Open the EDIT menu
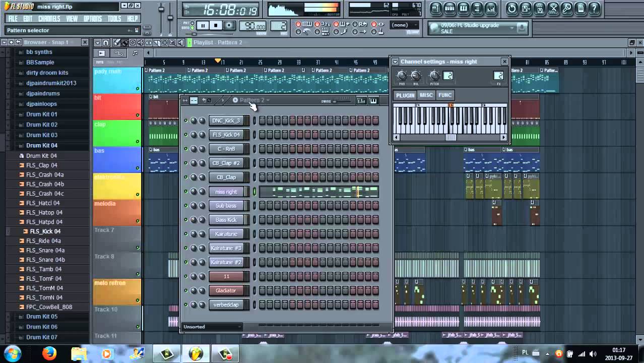 tap(28, 19)
